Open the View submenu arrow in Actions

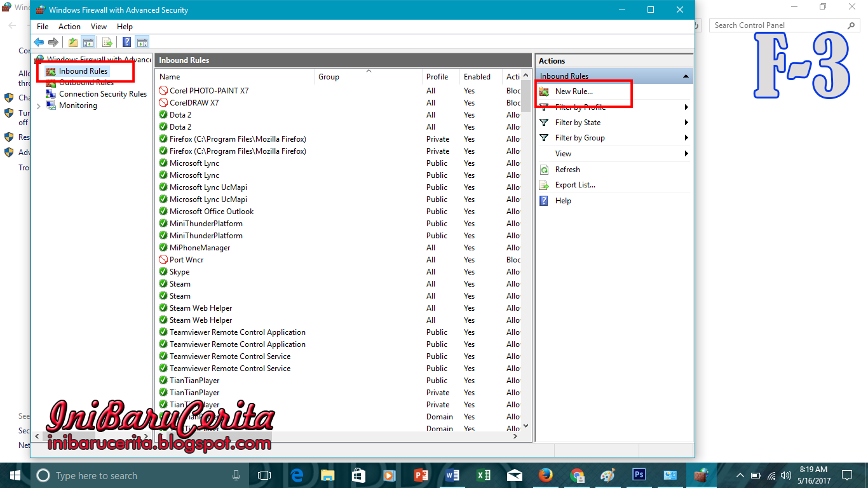(686, 154)
